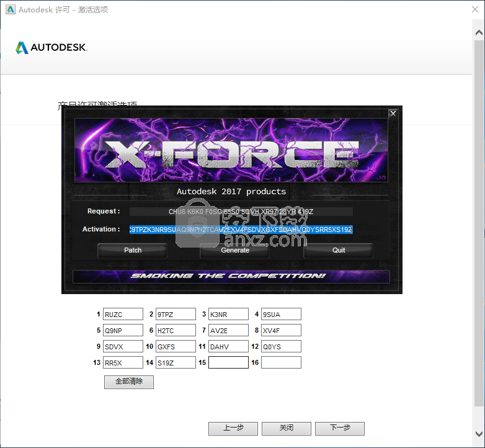The height and width of the screenshot is (448, 485).
Task: Click code box 10 containing GXFS
Action: (x=176, y=346)
